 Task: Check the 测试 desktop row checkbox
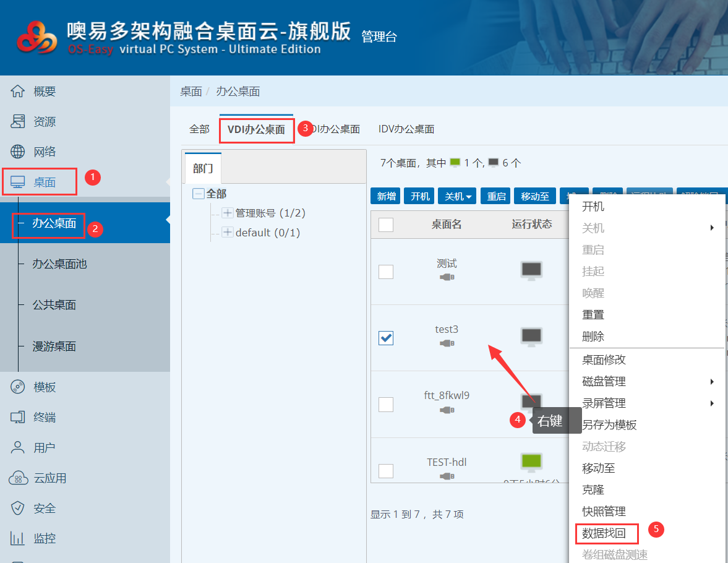386,272
